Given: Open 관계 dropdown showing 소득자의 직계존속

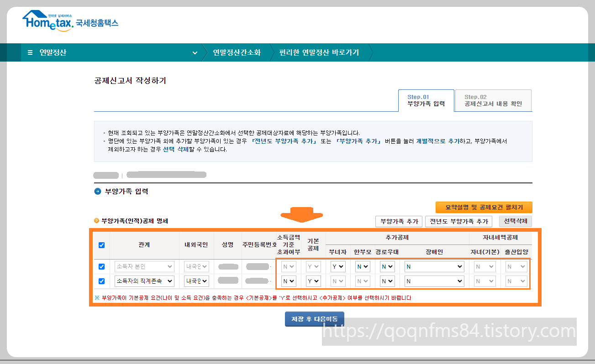Looking at the screenshot, I should tap(144, 281).
